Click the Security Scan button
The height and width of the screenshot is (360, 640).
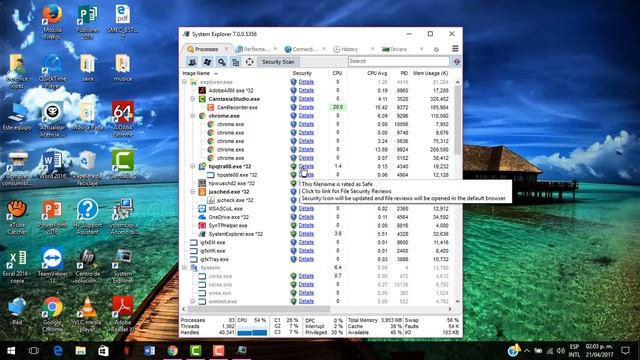[278, 62]
